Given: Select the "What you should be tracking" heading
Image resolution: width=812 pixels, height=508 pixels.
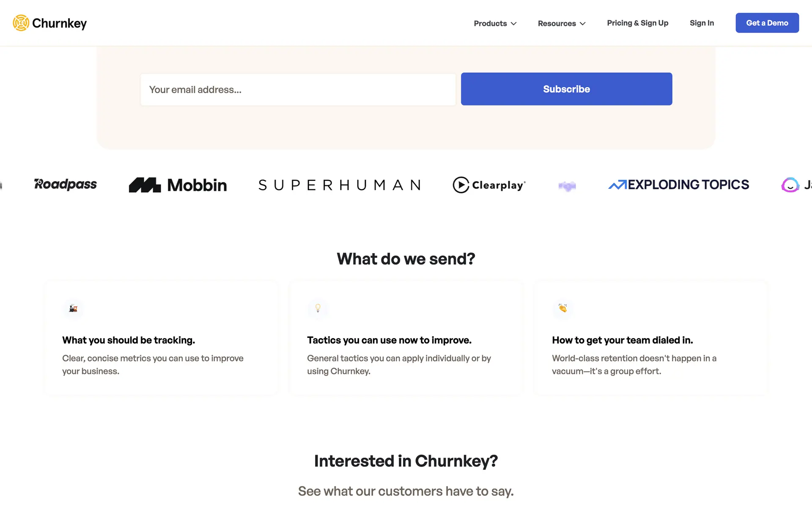Looking at the screenshot, I should click(129, 340).
